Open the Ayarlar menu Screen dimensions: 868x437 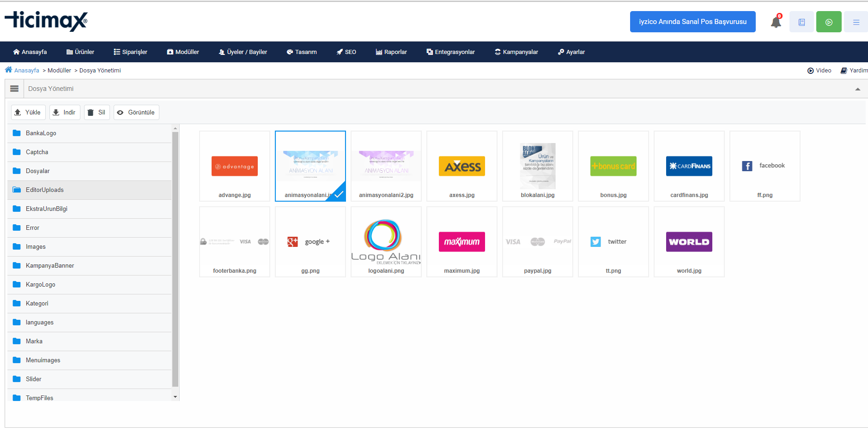point(571,52)
